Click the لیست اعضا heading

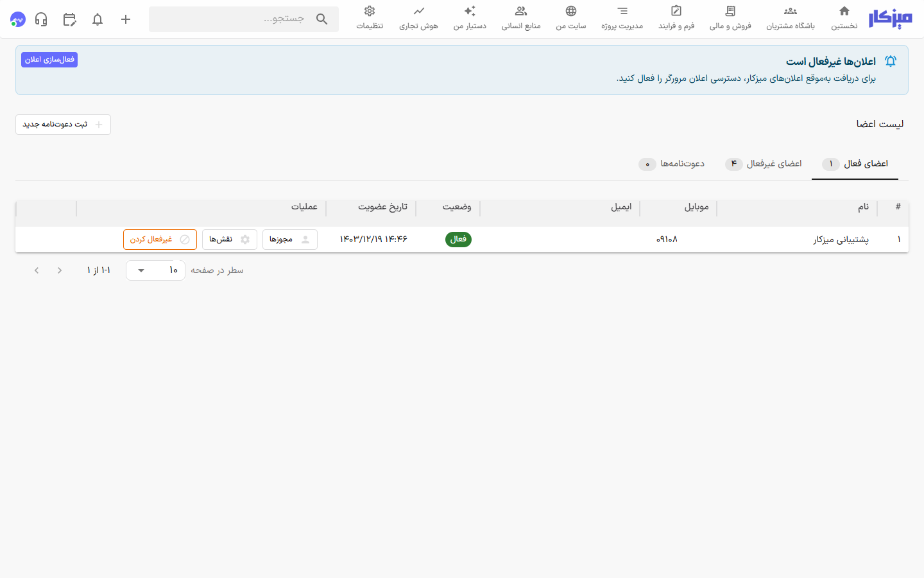tap(880, 124)
